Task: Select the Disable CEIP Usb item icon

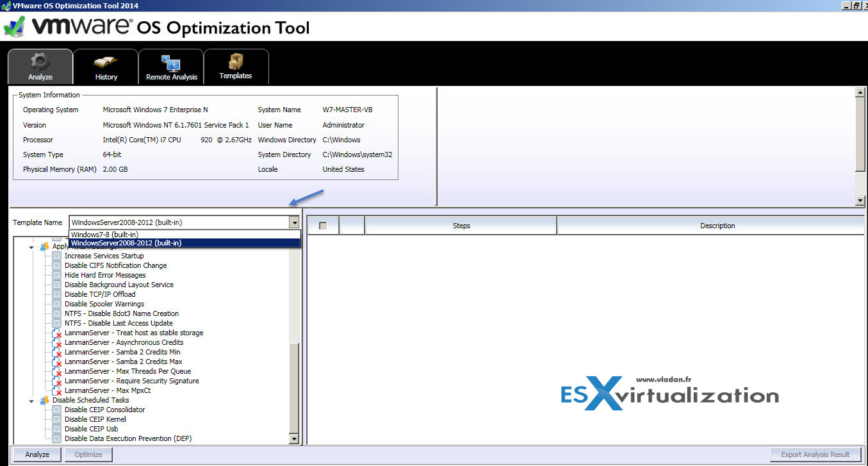Action: tap(56, 429)
